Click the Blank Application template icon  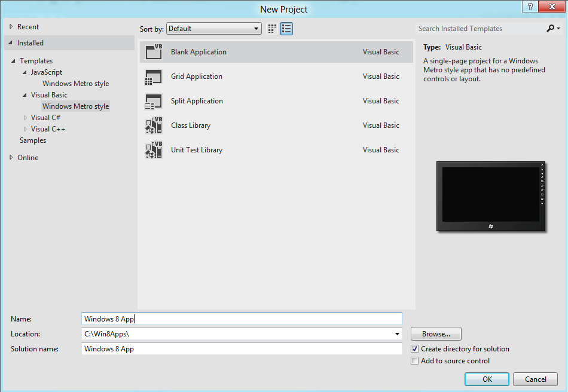pos(154,52)
